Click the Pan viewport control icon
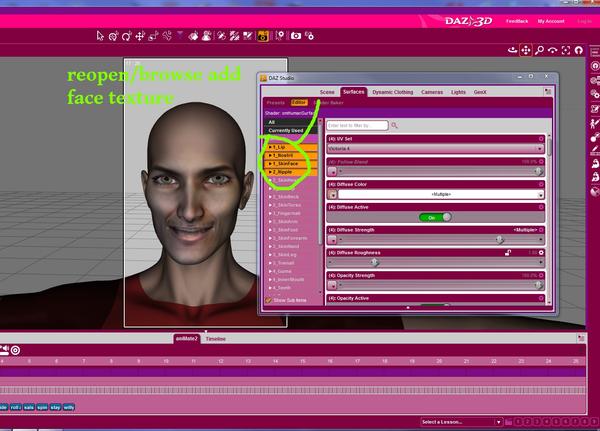600x431 pixels. point(526,50)
